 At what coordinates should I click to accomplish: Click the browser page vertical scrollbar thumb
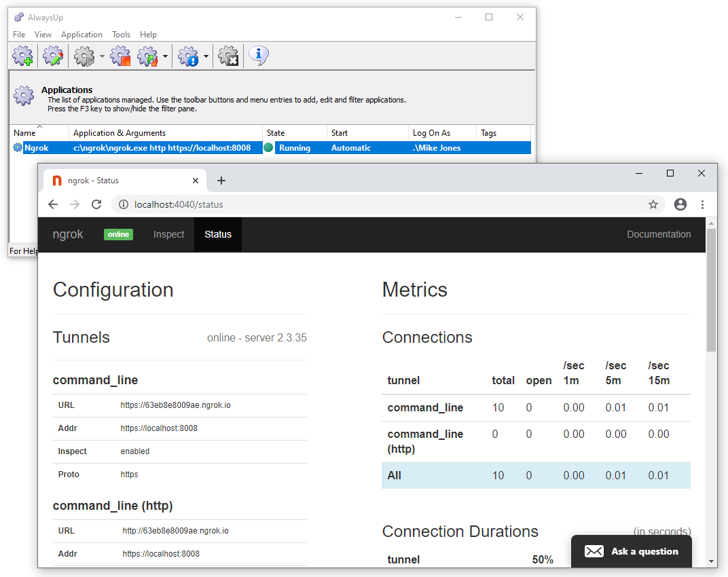click(711, 290)
